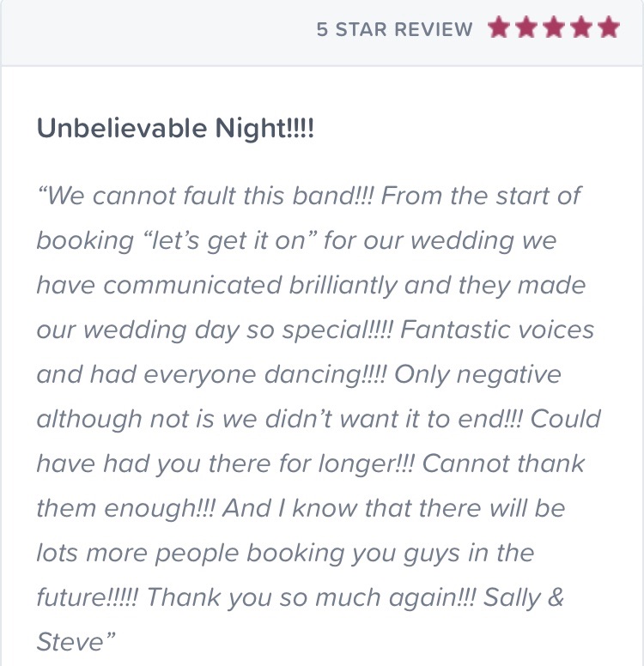Click the phrase "have communicated brilliantly"
Viewport: 644px width, 666px height.
[x=217, y=285]
